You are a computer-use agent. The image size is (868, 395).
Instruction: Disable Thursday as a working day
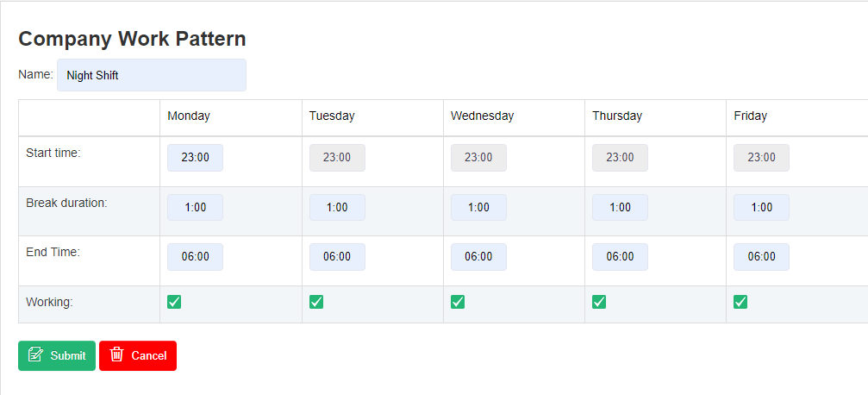(x=599, y=302)
